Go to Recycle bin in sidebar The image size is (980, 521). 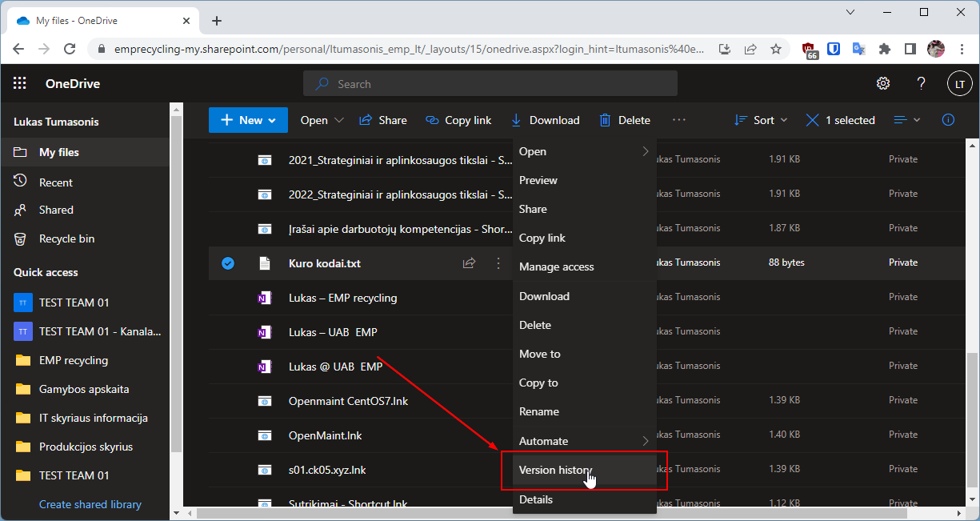tap(66, 238)
